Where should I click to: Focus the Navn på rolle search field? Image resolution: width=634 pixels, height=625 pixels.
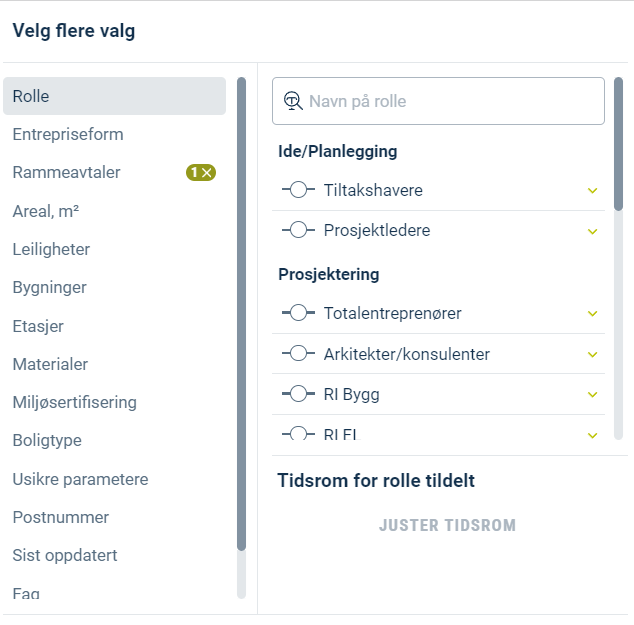438,101
